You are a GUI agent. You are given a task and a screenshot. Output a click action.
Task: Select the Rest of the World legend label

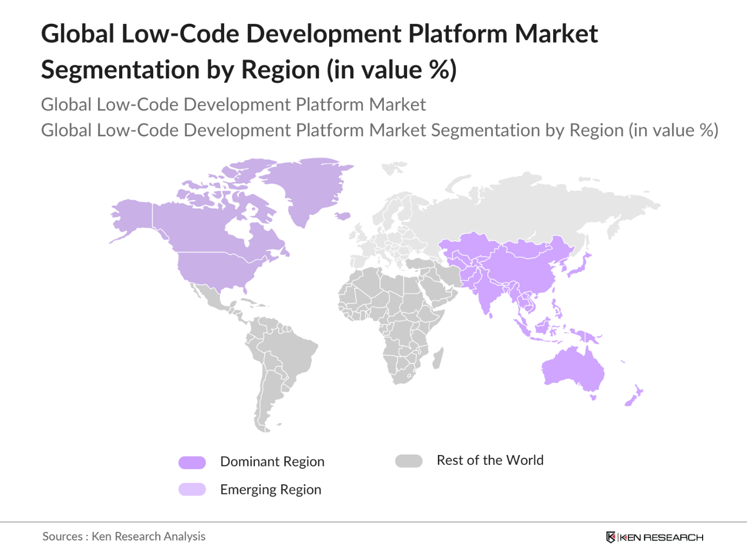(490, 460)
